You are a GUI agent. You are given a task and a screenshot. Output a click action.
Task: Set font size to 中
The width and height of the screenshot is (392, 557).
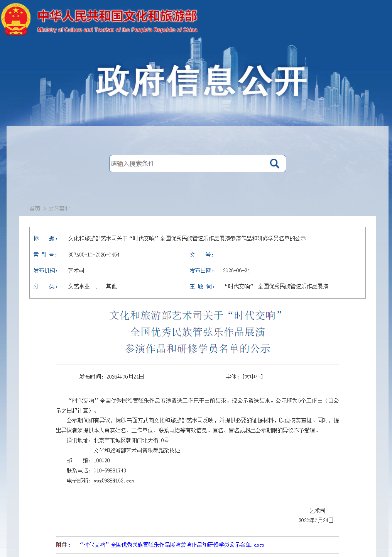point(252,377)
